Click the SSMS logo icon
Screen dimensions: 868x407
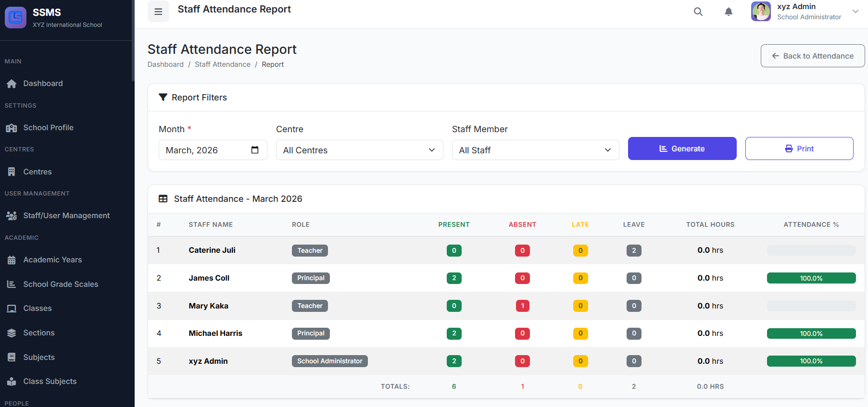point(15,18)
